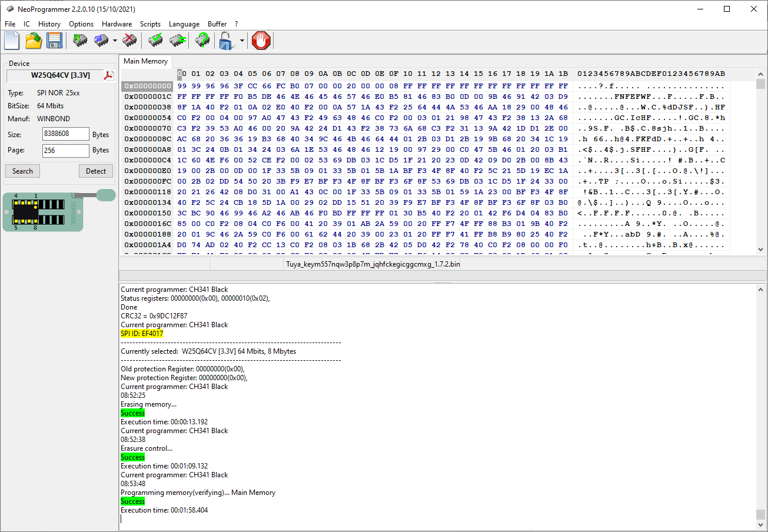The width and height of the screenshot is (768, 532).
Task: Click the highlighted SPI ID: EF4017 log line
Action: pos(142,334)
